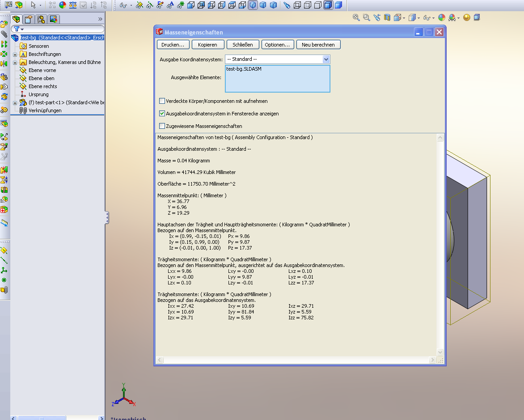524x420 pixels.
Task: Click the Section View icon in view toolbar
Action: [387, 17]
